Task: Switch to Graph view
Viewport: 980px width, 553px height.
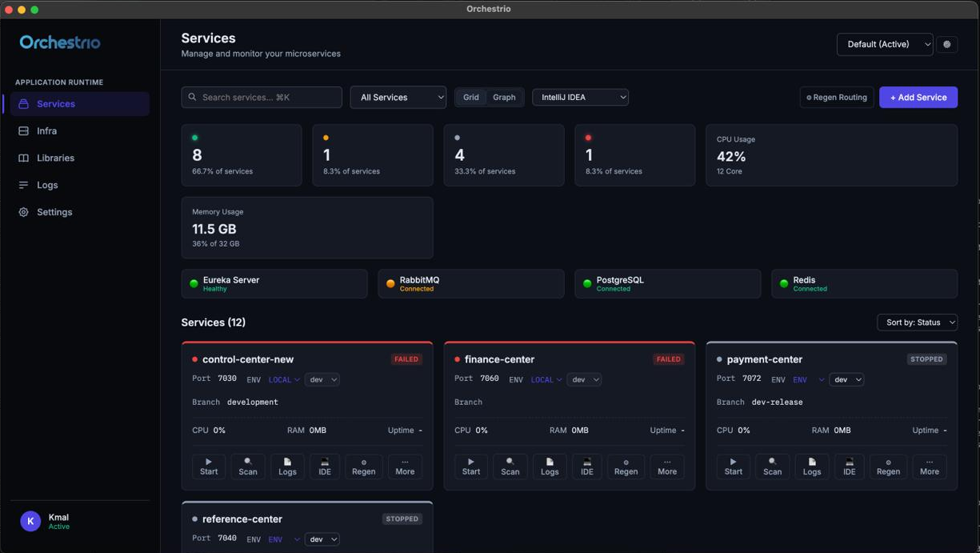Action: pos(504,97)
